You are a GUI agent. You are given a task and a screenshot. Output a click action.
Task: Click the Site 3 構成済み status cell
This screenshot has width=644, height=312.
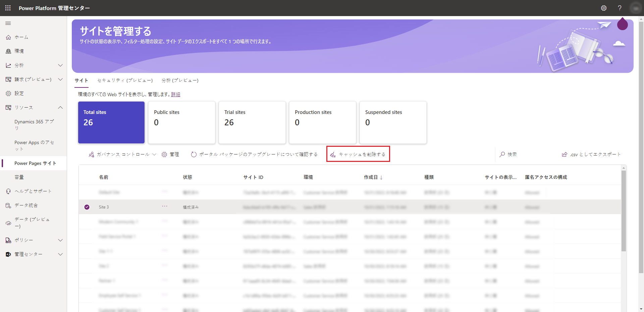[191, 207]
